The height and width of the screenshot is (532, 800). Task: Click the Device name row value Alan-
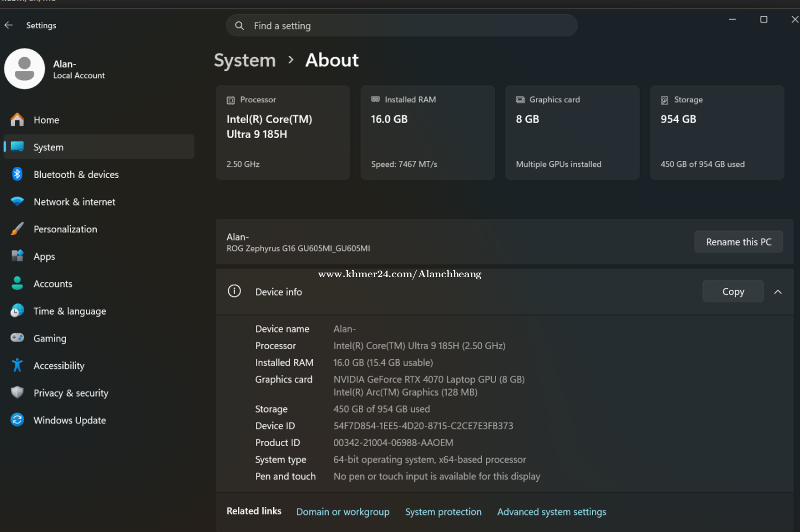tap(345, 329)
